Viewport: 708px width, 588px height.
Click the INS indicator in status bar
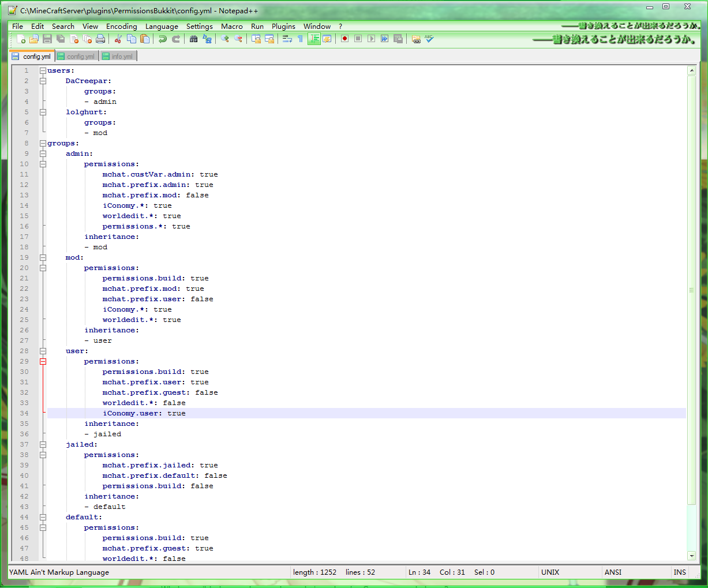pos(679,572)
